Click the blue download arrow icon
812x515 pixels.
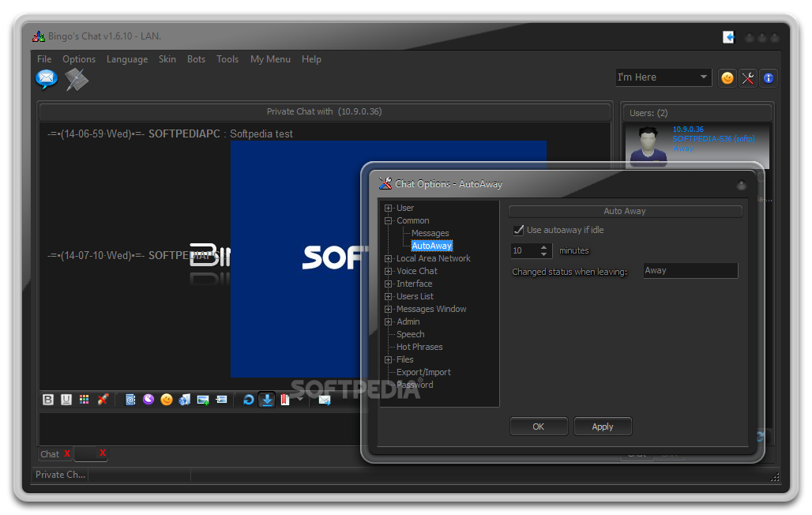coord(267,400)
